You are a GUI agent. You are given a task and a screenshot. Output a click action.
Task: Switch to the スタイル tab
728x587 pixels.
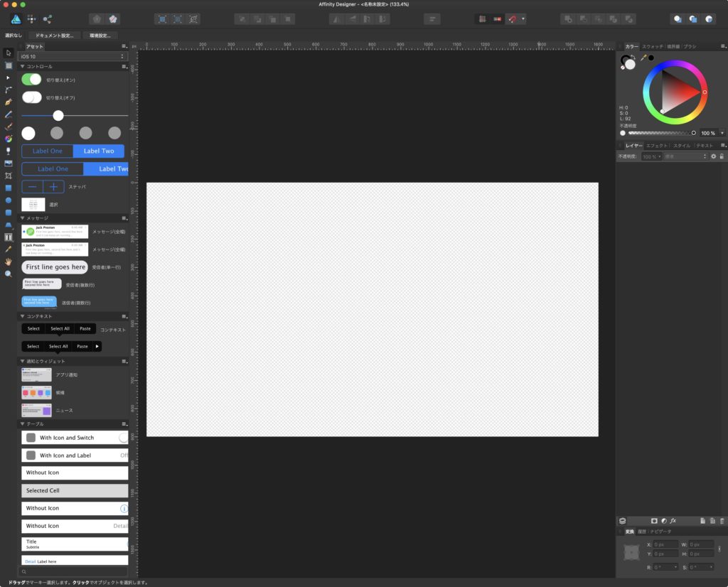pyautogui.click(x=682, y=146)
